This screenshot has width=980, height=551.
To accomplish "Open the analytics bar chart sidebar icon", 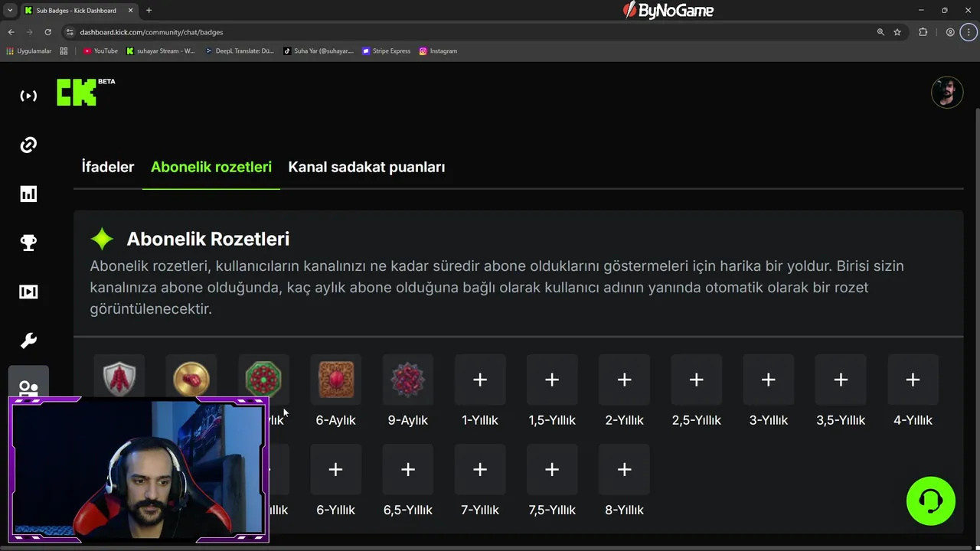I will point(28,194).
